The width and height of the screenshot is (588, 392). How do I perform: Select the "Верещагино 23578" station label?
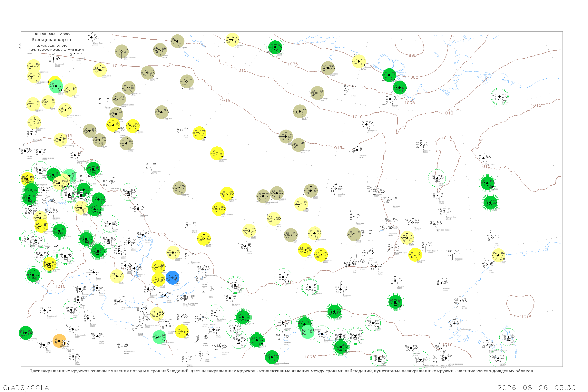[135, 94]
